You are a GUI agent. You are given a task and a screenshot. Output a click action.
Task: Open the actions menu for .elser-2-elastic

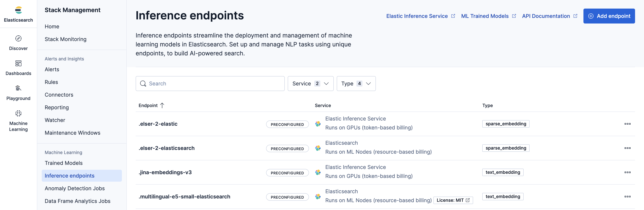628,124
